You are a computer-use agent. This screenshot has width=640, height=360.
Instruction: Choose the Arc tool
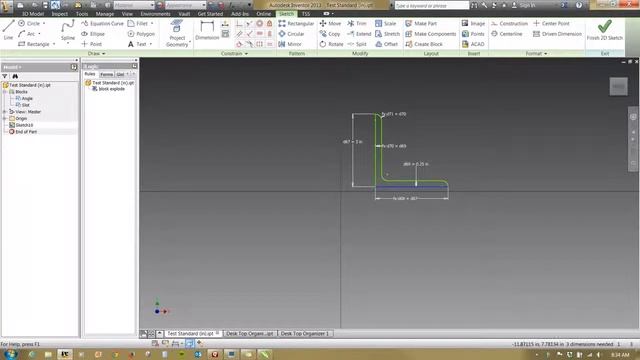[x=27, y=34]
